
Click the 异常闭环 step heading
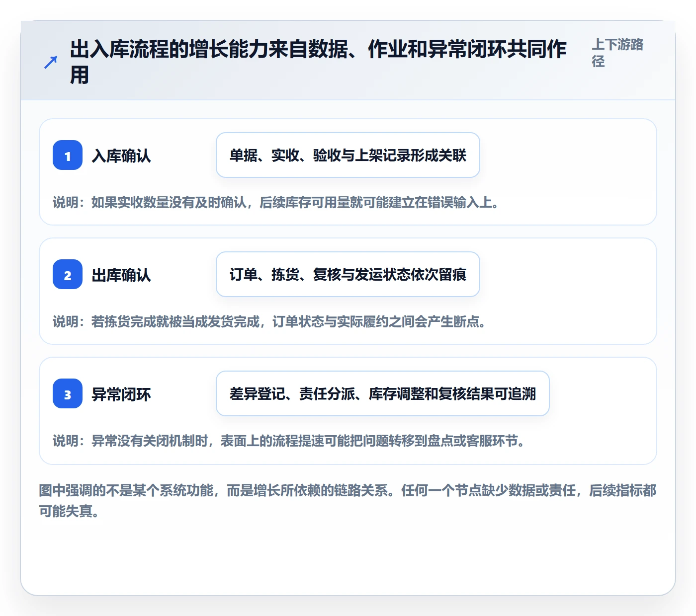click(121, 394)
